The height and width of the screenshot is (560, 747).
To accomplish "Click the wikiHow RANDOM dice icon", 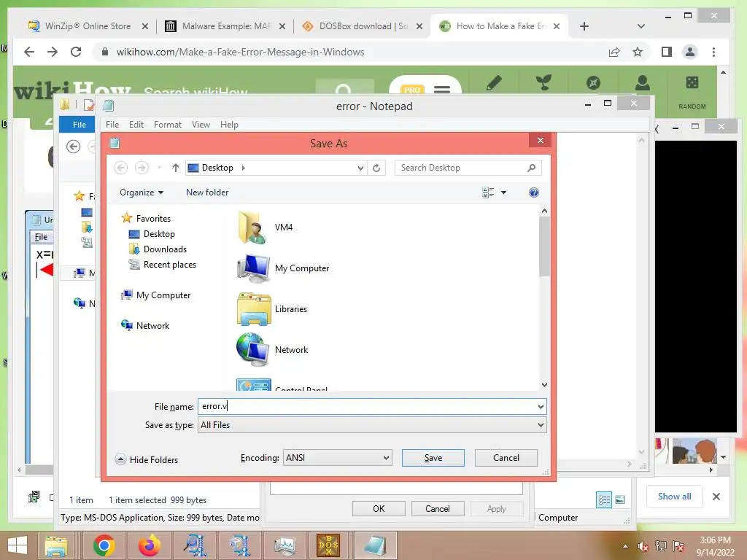I will [692, 83].
